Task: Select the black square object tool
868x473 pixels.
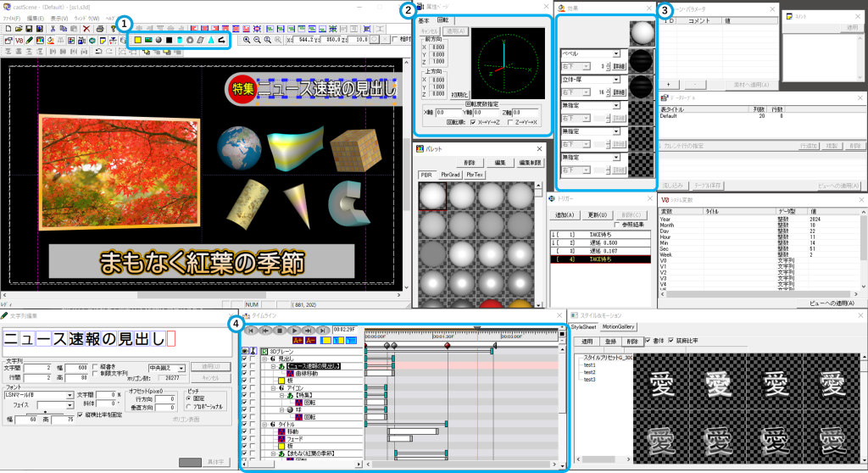Action: click(x=169, y=40)
